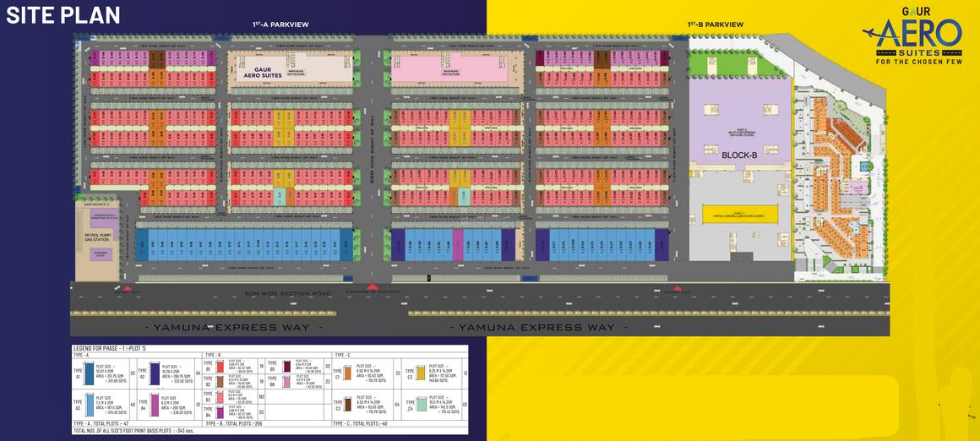Click the left YAMUNA EXPRESS WAY label
This screenshot has width=980, height=441.
[x=234, y=327]
